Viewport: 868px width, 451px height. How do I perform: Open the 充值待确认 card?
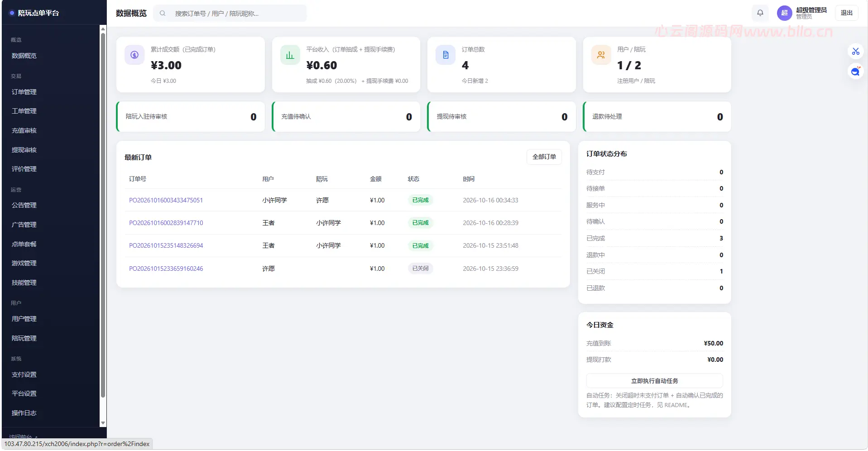click(346, 117)
